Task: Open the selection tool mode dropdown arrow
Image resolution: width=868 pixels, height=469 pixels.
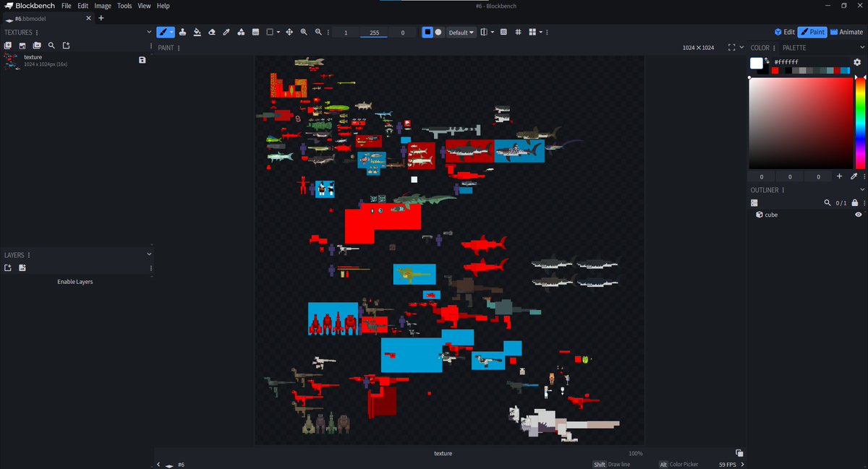Action: pyautogui.click(x=278, y=32)
